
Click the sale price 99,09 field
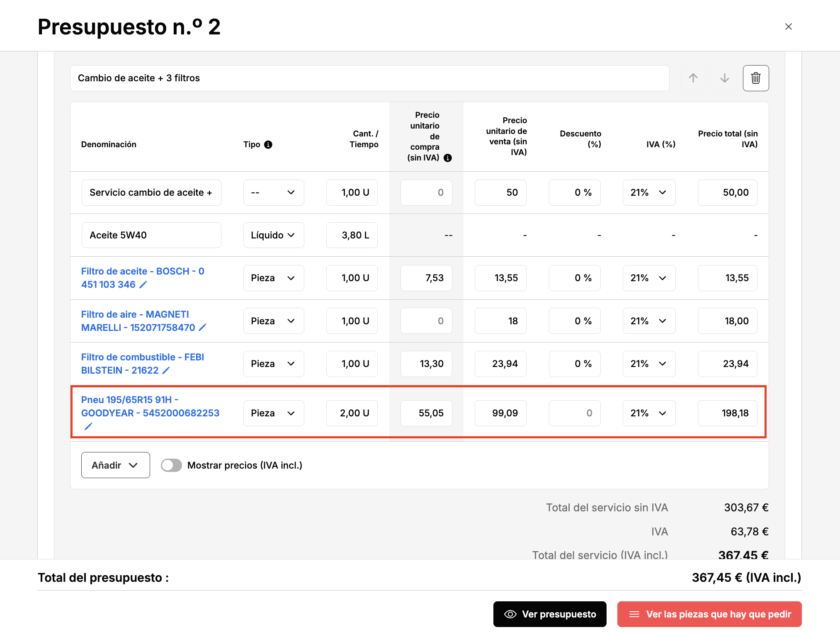[x=500, y=413]
